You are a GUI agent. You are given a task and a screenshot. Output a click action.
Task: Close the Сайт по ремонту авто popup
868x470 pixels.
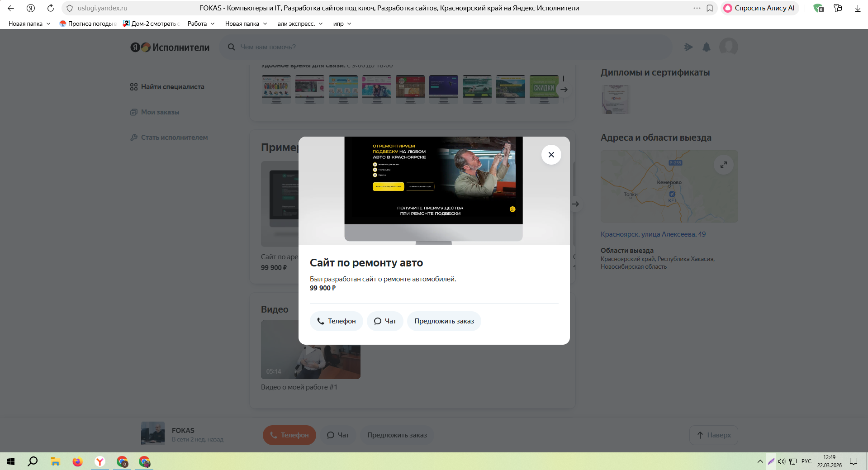(x=551, y=155)
